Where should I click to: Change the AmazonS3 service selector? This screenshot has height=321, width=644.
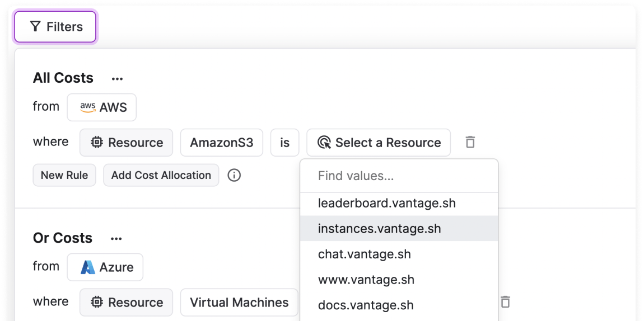tap(221, 143)
